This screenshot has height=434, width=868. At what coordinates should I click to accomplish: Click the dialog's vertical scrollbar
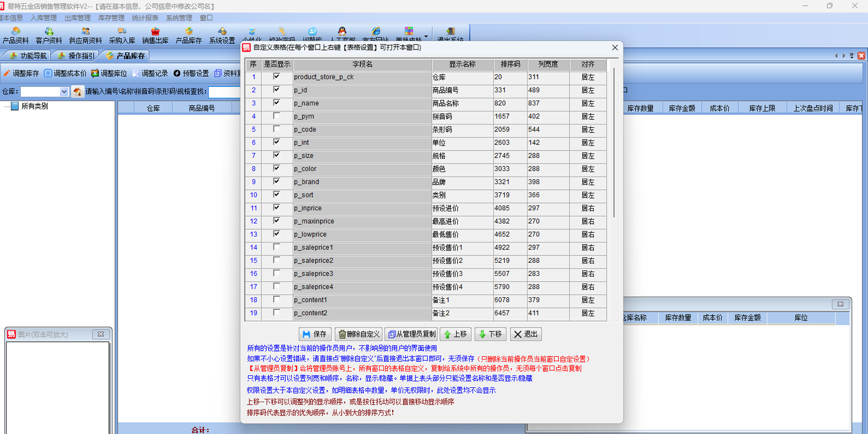point(614,141)
